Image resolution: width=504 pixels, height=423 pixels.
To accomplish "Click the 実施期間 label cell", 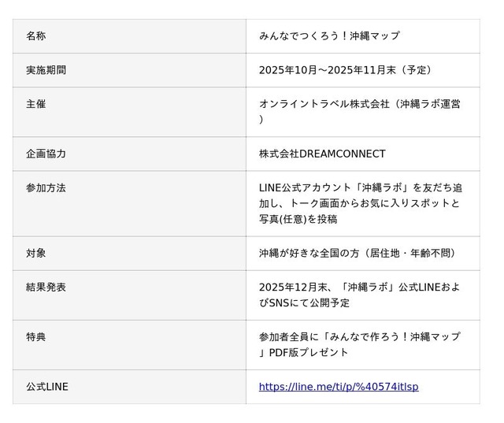I will (46, 70).
